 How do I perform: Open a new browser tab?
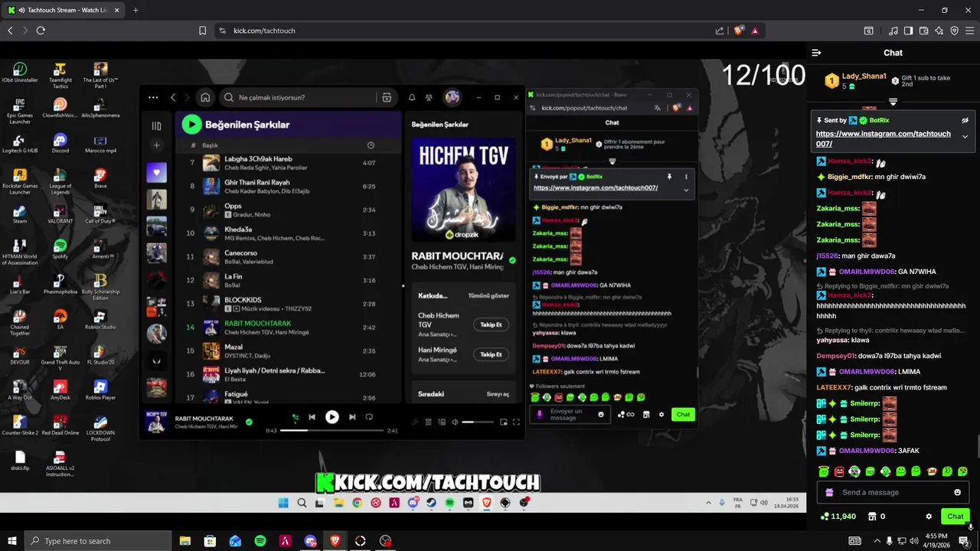tap(136, 10)
